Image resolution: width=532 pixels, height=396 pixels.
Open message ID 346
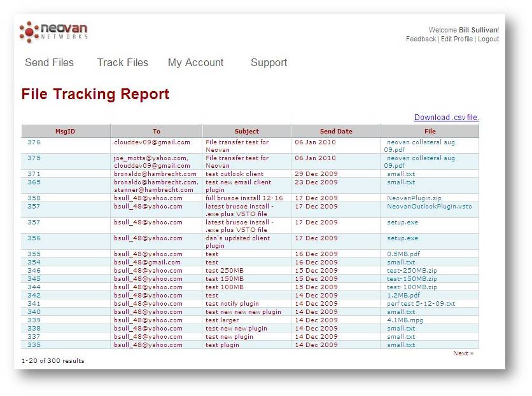34,271
